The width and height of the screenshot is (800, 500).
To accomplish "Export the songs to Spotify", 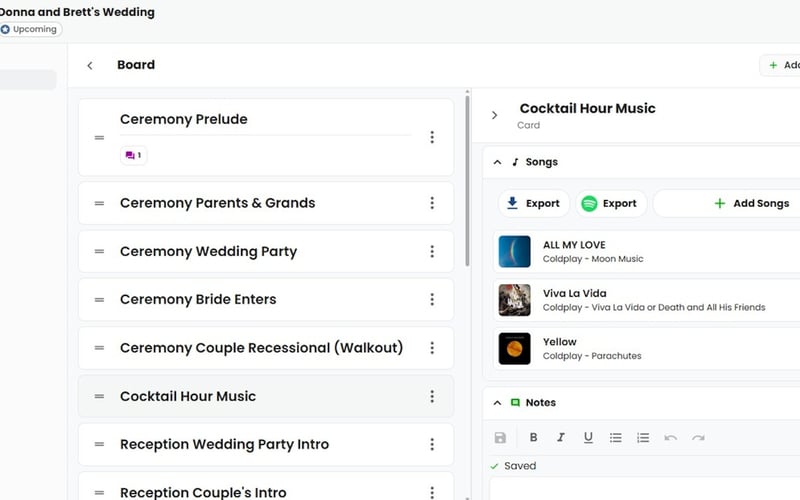I will click(611, 204).
